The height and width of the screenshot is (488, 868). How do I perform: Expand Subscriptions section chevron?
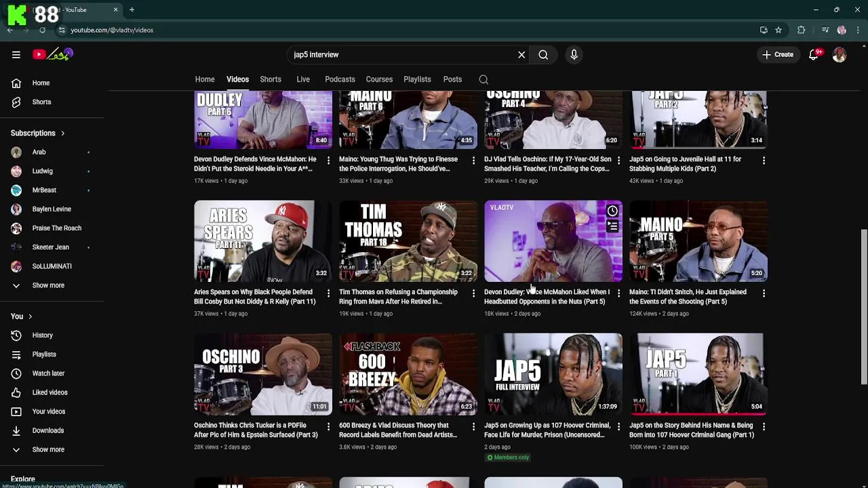click(x=62, y=134)
